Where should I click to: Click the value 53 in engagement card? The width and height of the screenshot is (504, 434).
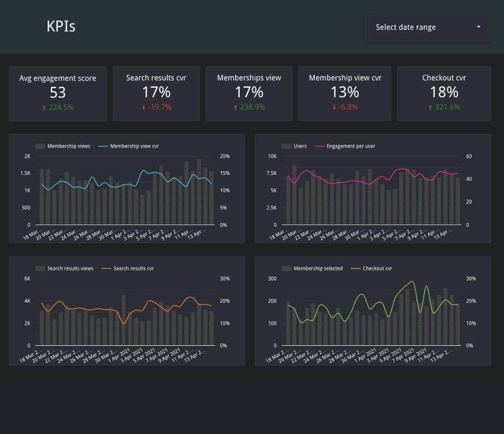tap(58, 93)
